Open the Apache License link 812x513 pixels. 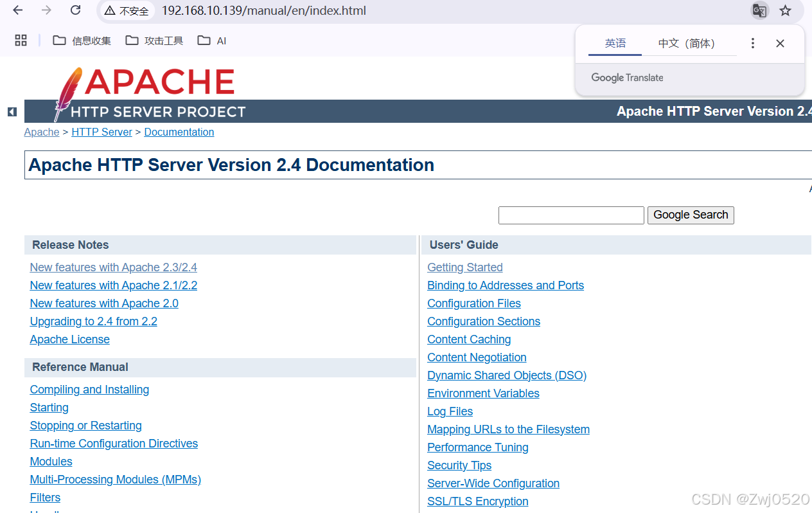[x=70, y=339]
